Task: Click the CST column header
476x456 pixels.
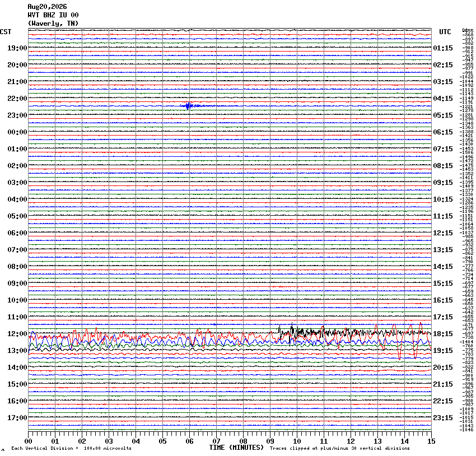Action: point(6,32)
